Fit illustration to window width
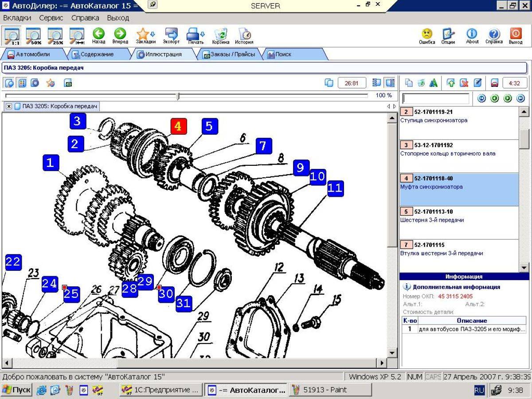The height and width of the screenshot is (399, 532). click(x=77, y=35)
